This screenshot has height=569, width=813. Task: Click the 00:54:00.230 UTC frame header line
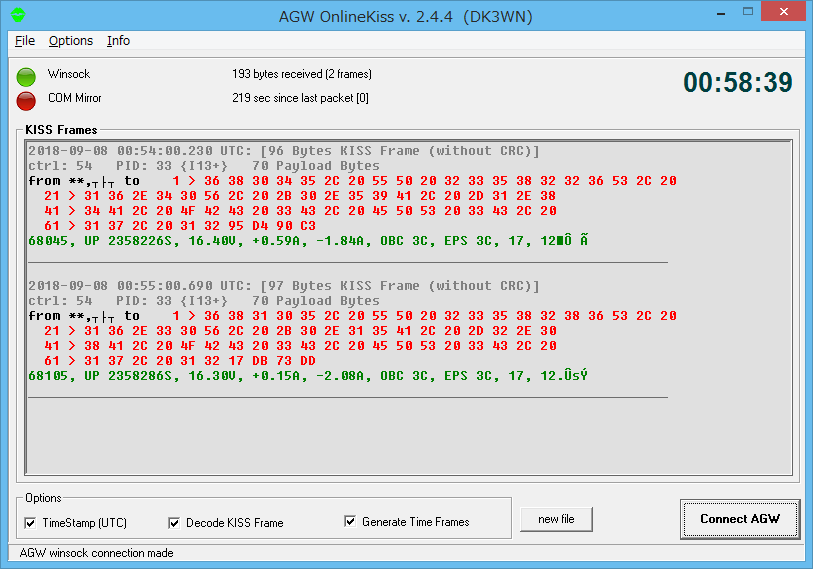tap(284, 151)
